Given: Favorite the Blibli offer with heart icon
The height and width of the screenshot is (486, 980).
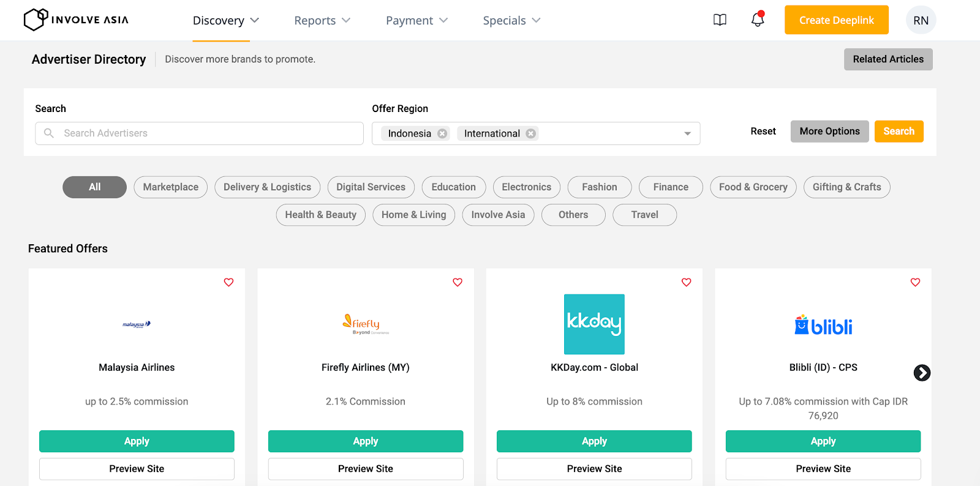Looking at the screenshot, I should (x=915, y=282).
